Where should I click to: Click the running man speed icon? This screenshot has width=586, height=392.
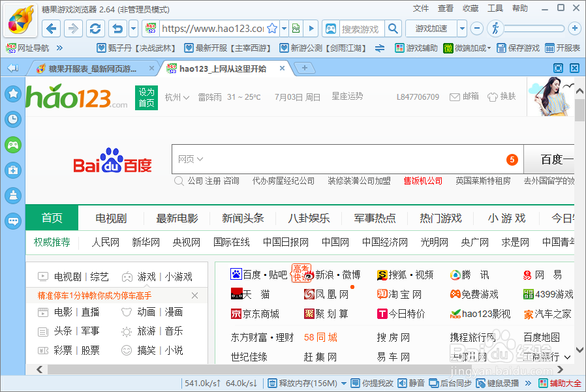tap(495, 29)
